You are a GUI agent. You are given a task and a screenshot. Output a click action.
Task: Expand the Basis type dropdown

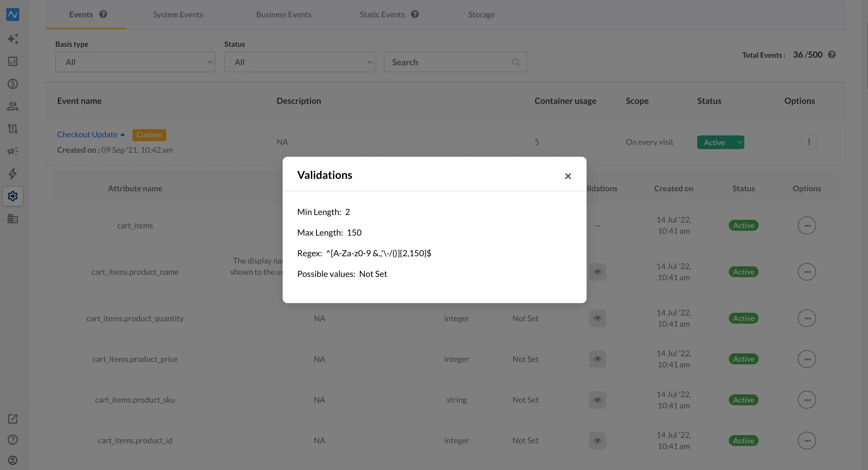(x=135, y=62)
